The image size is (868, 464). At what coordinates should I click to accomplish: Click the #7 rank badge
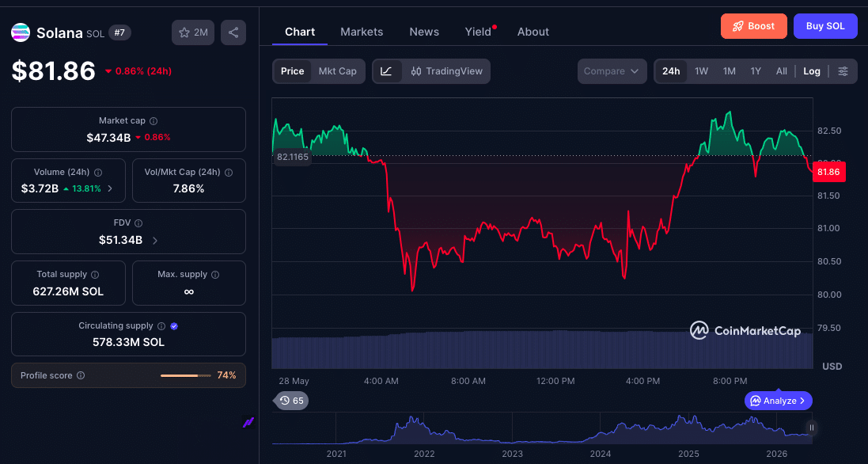tap(119, 32)
